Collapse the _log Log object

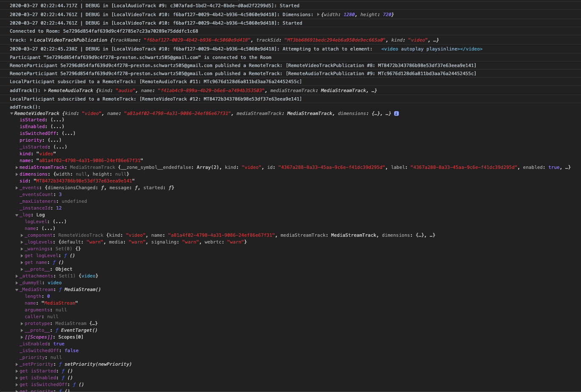(17, 215)
